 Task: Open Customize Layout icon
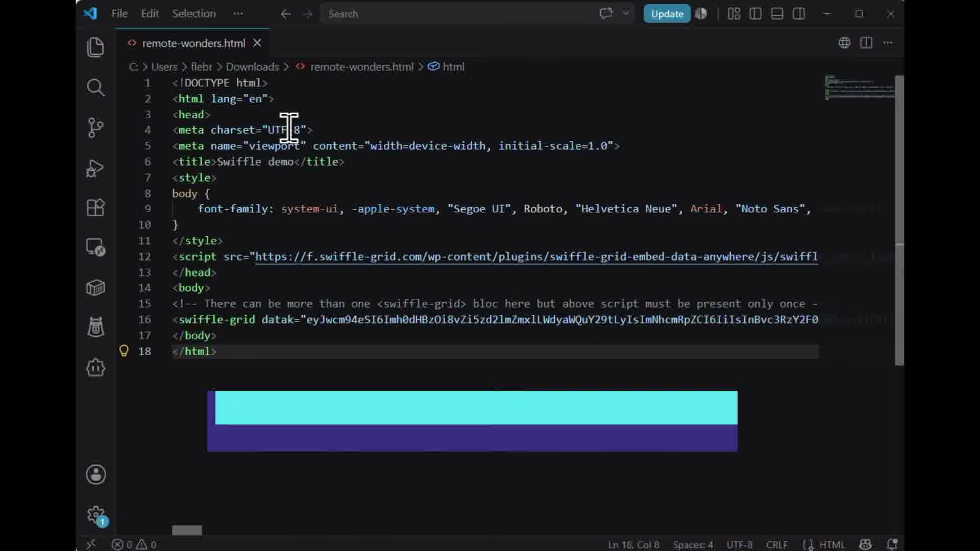(734, 14)
